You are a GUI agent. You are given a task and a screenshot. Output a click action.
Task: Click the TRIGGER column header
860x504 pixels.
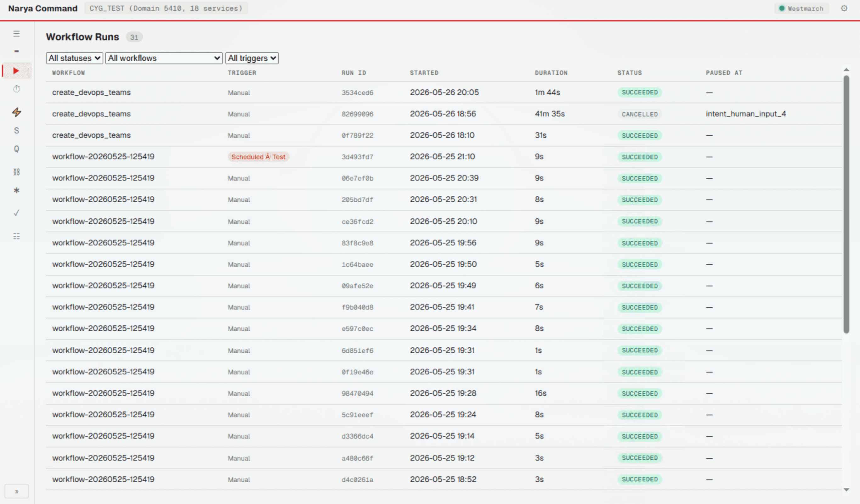tap(242, 73)
